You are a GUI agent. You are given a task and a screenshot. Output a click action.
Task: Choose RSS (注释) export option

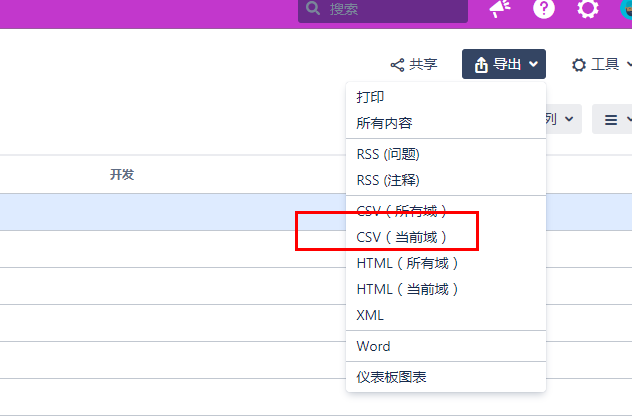(446, 180)
